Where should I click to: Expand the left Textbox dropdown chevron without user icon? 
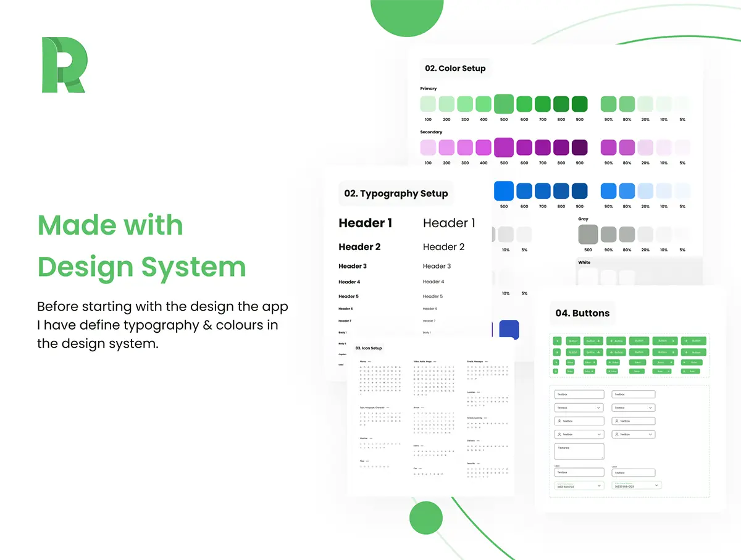(598, 408)
